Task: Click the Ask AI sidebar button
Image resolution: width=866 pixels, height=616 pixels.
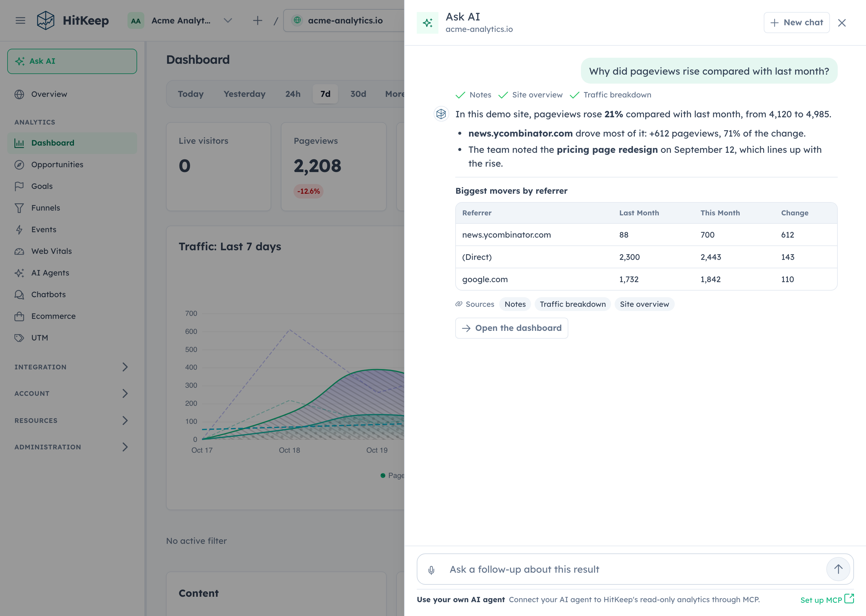Action: coord(72,61)
